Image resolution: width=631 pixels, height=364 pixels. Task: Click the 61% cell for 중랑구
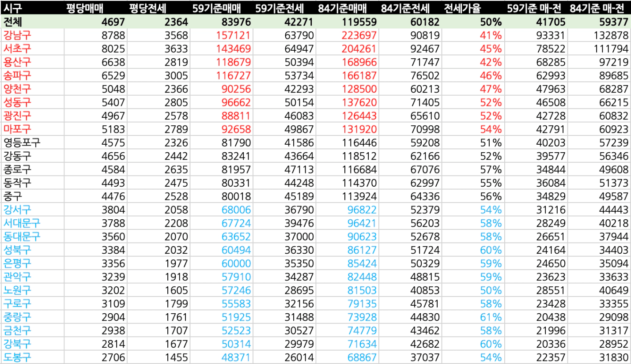pos(491,318)
